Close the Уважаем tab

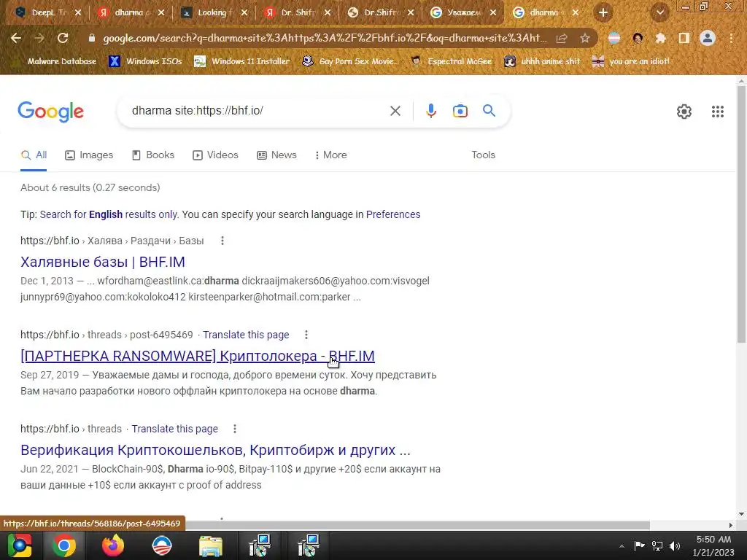pos(493,12)
